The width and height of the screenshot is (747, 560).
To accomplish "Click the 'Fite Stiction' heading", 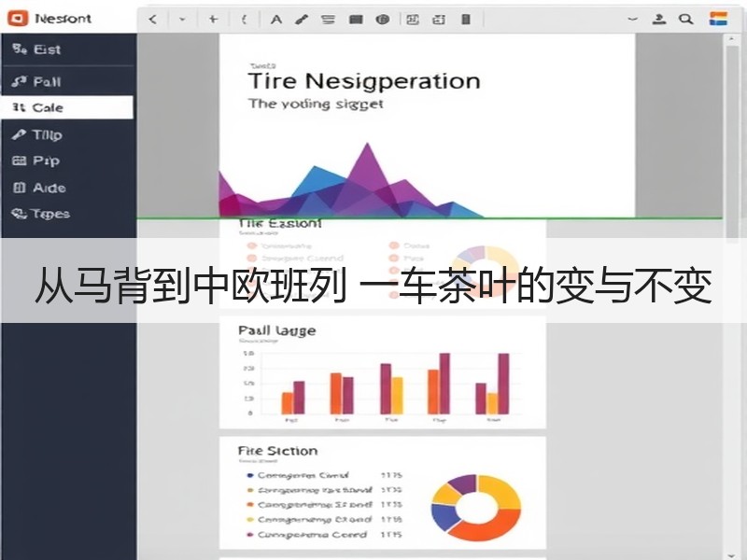I will pyautogui.click(x=277, y=451).
